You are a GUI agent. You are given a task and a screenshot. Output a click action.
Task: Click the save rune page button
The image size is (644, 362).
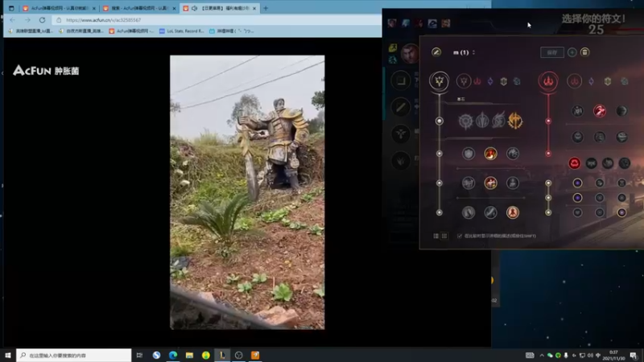click(x=552, y=52)
